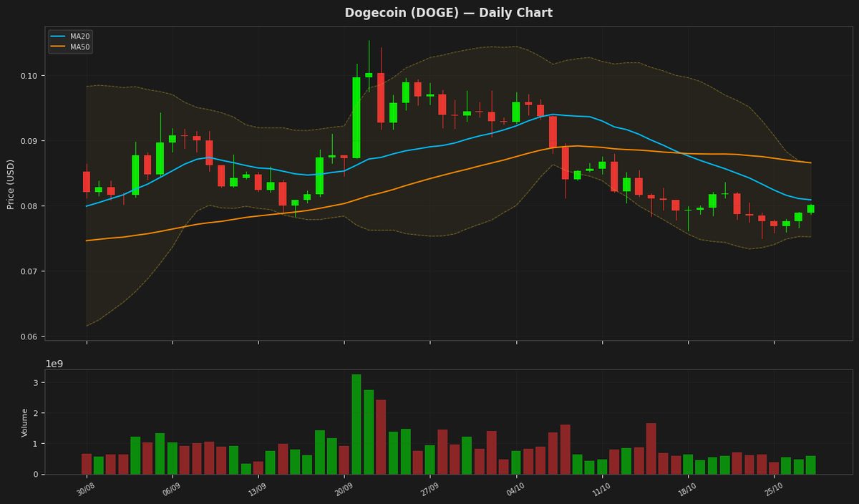Click the volume axis tick 3
This screenshot has height=504, width=859.
pos(35,383)
